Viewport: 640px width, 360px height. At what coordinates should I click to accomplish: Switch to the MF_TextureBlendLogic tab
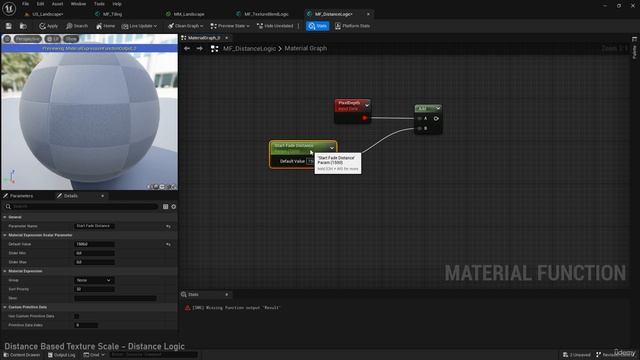click(266, 14)
